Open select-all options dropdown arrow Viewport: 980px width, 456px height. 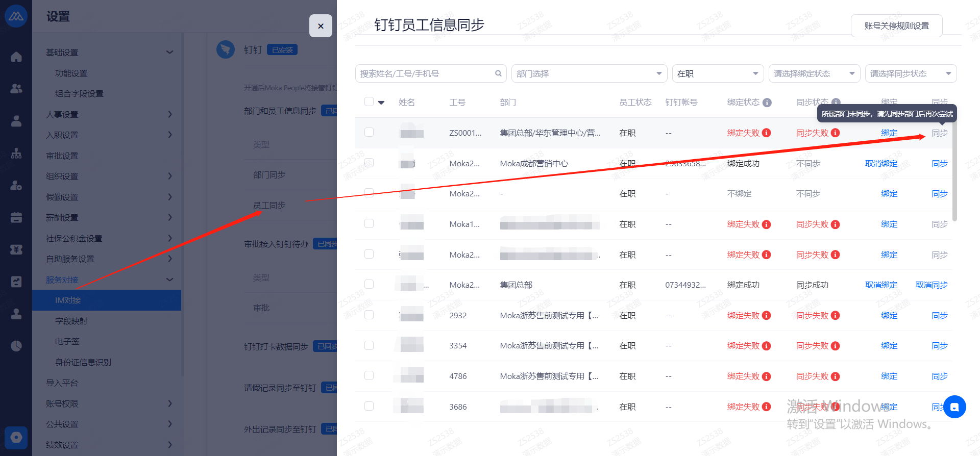tap(381, 103)
